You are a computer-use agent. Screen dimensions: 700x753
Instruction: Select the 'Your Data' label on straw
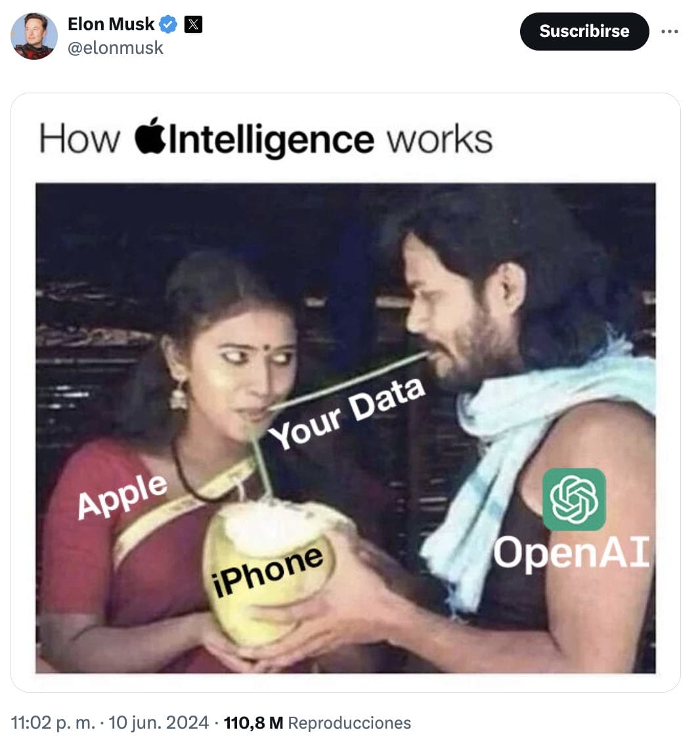point(347,413)
